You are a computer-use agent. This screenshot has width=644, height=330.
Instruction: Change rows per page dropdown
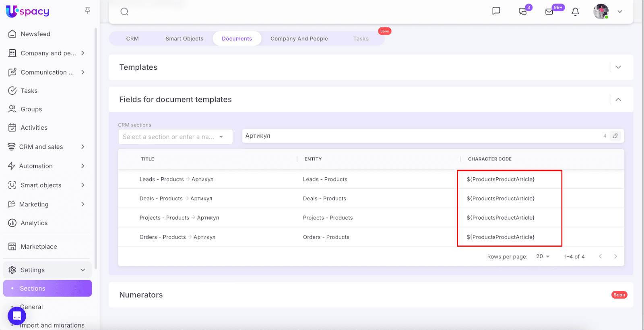coord(543,257)
